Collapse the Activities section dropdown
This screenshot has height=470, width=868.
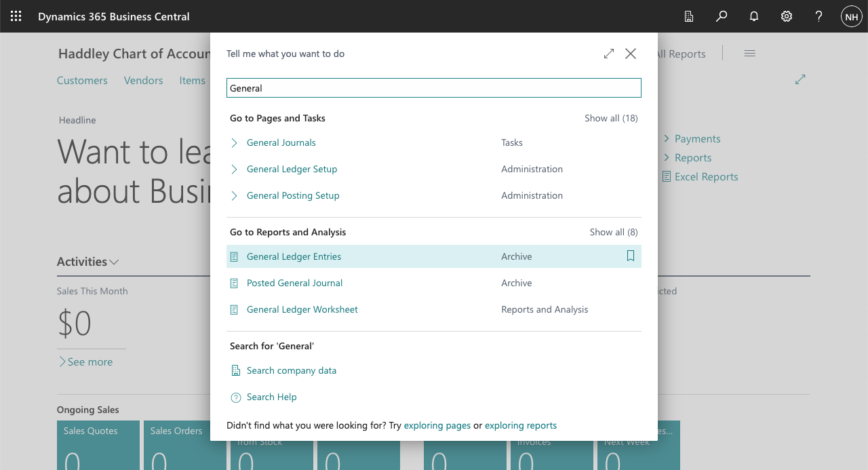pos(114,262)
